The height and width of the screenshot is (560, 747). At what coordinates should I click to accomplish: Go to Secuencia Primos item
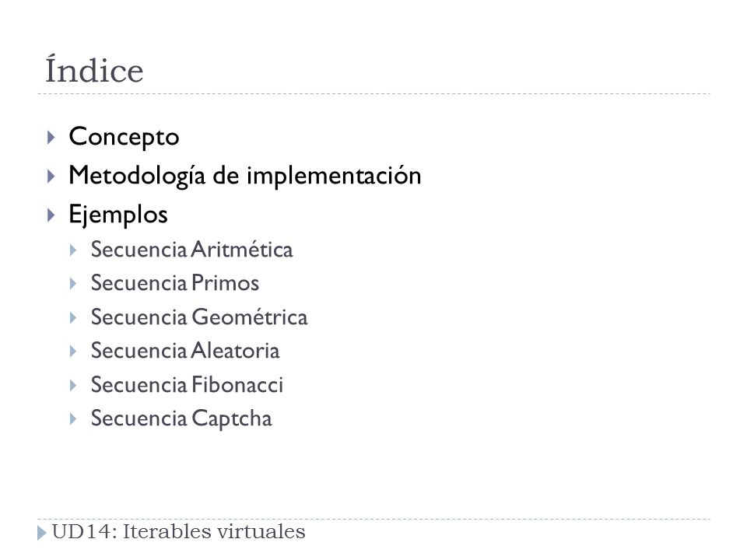point(175,283)
